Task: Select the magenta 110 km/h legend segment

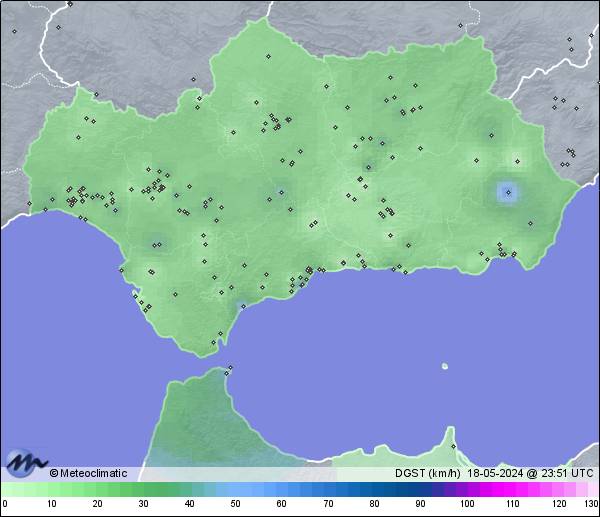Action: coord(512,489)
